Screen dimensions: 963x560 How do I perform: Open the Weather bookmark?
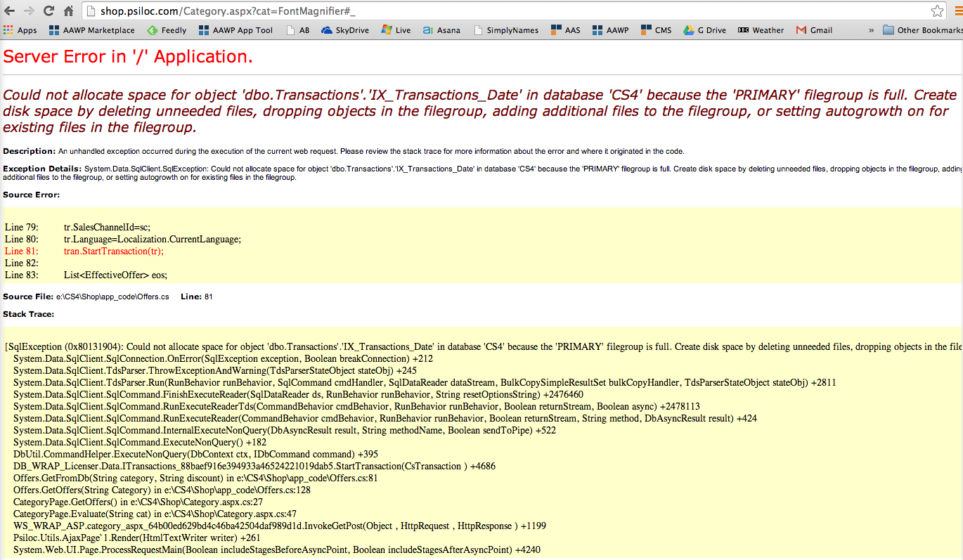pyautogui.click(x=761, y=30)
